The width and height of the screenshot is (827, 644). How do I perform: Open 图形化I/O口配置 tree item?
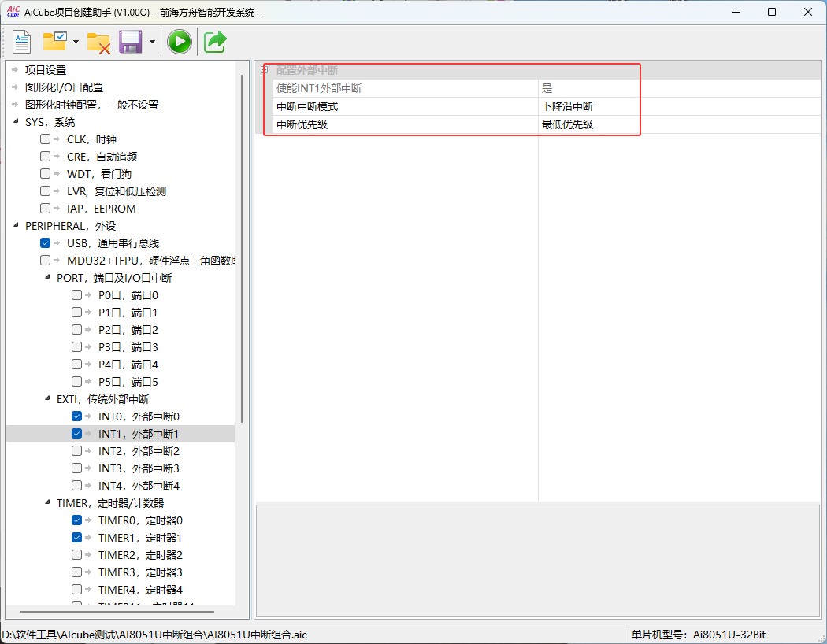pos(65,87)
